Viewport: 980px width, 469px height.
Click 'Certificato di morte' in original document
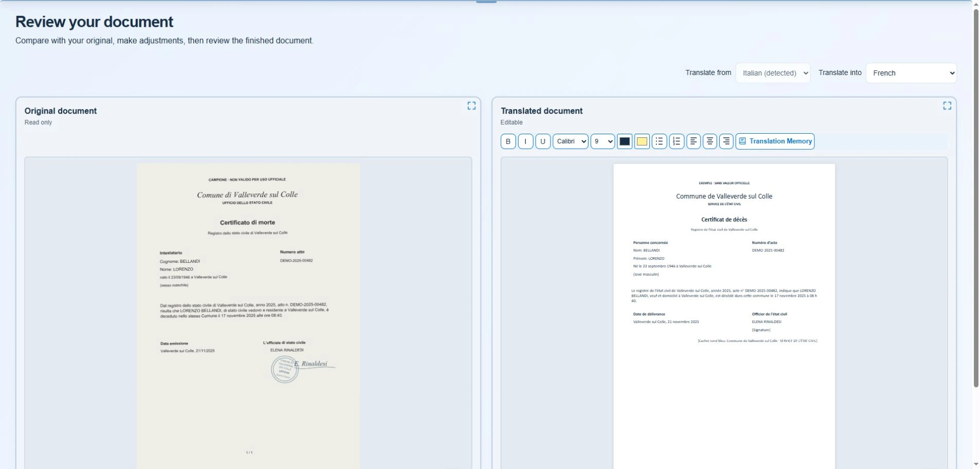pyautogui.click(x=247, y=223)
